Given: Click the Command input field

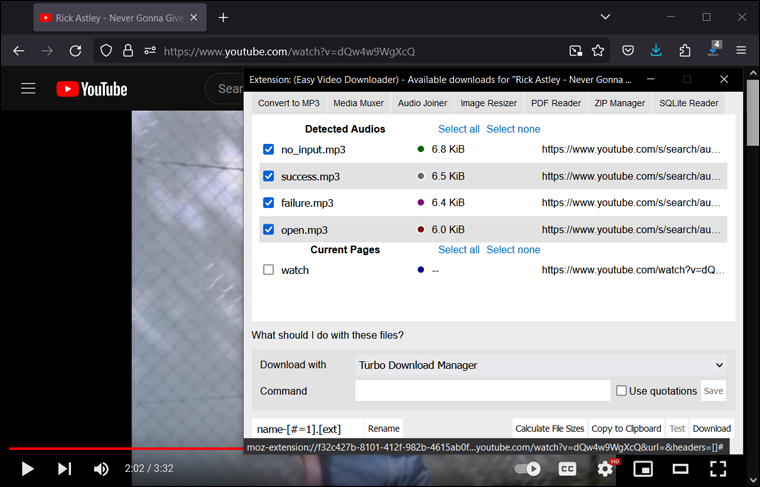Looking at the screenshot, I should tap(483, 391).
